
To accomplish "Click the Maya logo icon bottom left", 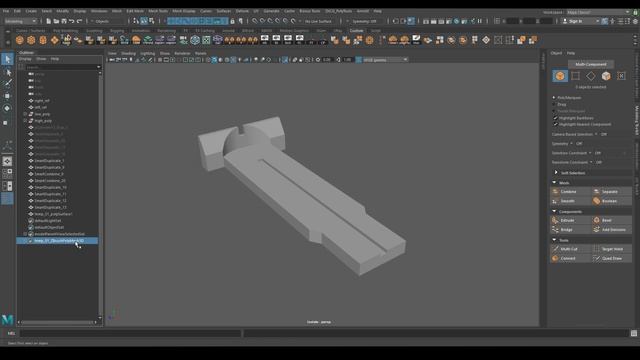I will [7, 319].
